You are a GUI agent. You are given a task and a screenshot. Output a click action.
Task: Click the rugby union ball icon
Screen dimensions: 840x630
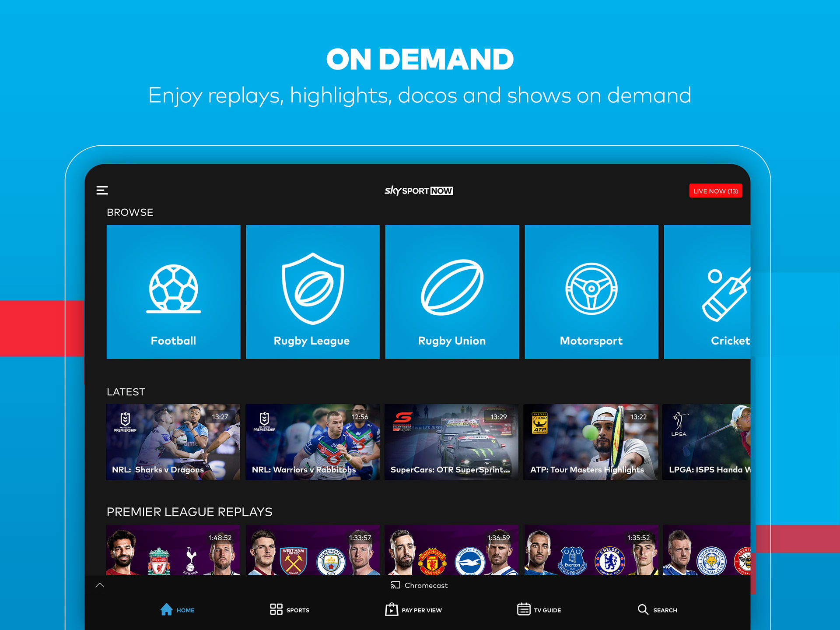(452, 287)
